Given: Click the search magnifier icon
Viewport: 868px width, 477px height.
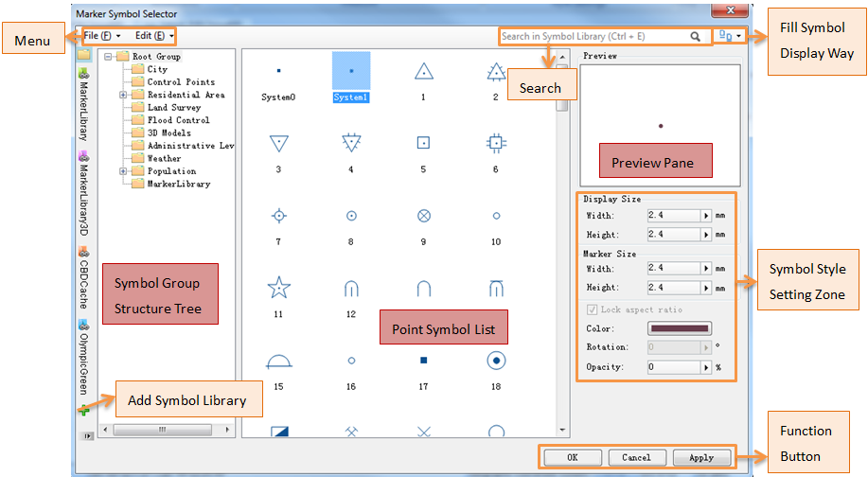Looking at the screenshot, I should pyautogui.click(x=696, y=37).
